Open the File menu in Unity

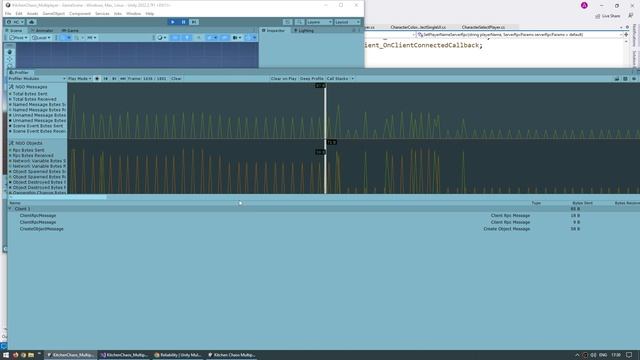pyautogui.click(x=8, y=13)
